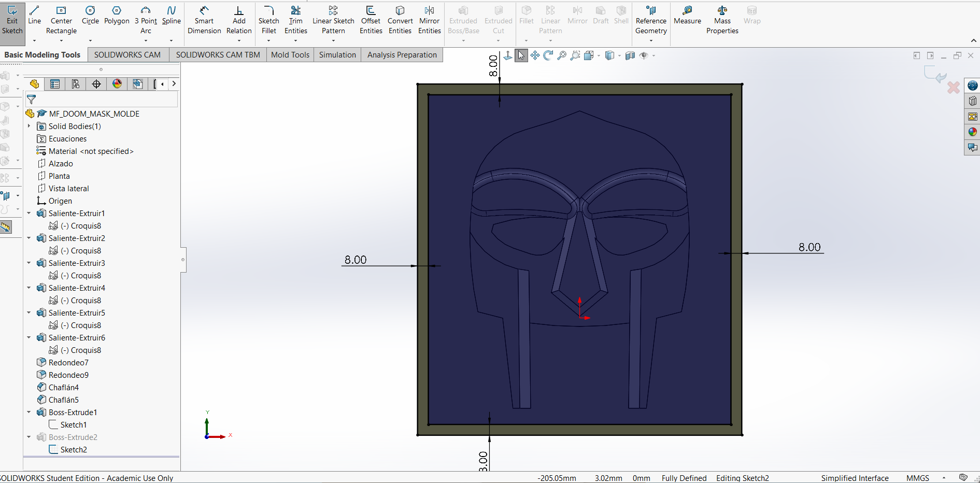The width and height of the screenshot is (980, 483).
Task: Open the Display Style dropdown arrow
Action: click(x=619, y=55)
